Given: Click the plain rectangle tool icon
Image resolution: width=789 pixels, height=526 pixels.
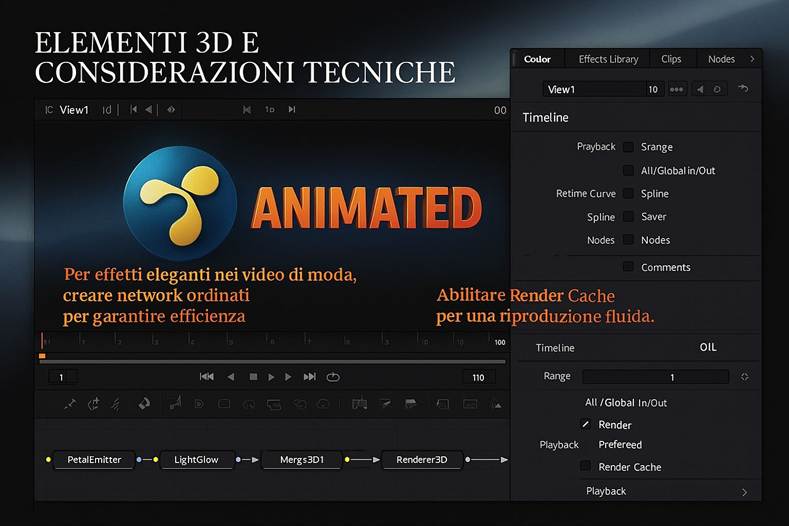Looking at the screenshot, I should 224,404.
